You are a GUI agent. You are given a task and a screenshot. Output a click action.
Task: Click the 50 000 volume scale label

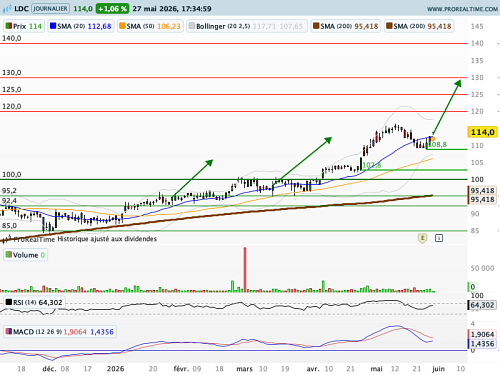482,268
